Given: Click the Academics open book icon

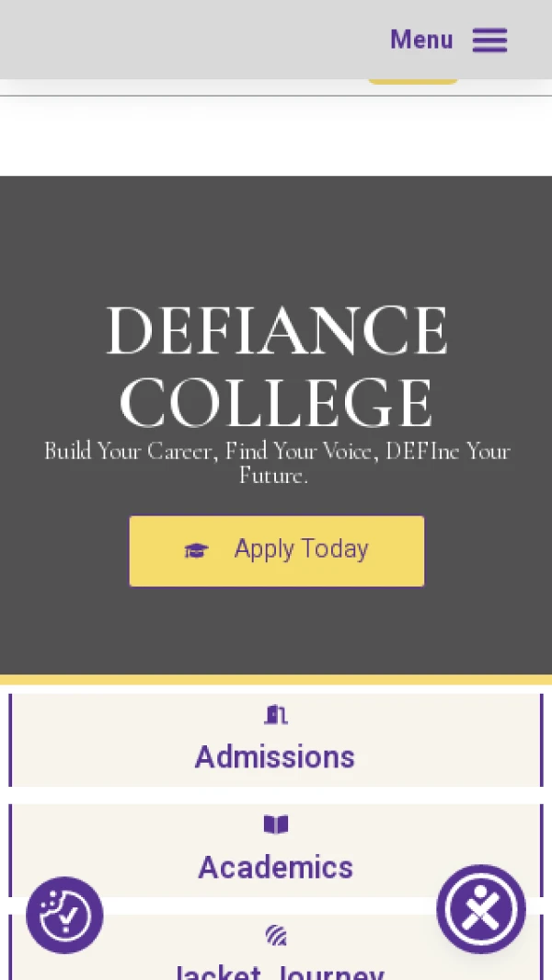Looking at the screenshot, I should [276, 824].
